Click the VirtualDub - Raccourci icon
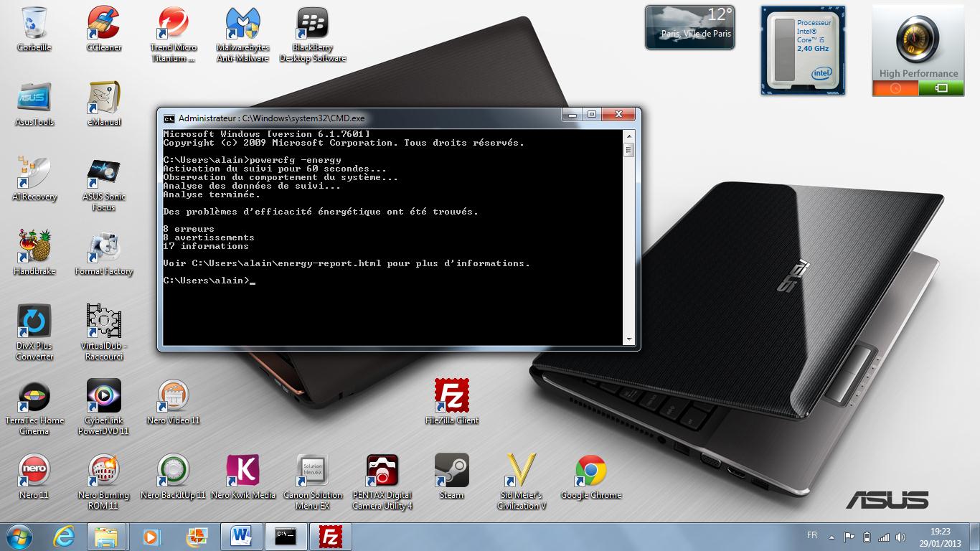 (x=104, y=333)
